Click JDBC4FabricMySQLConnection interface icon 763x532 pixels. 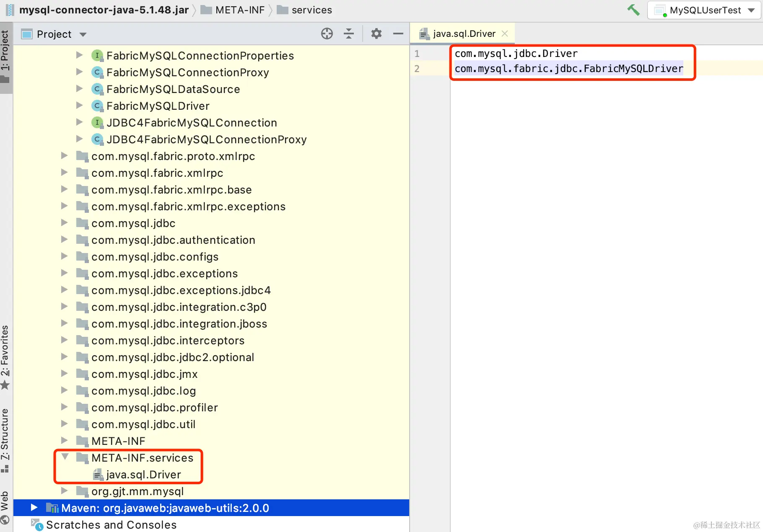pos(97,123)
